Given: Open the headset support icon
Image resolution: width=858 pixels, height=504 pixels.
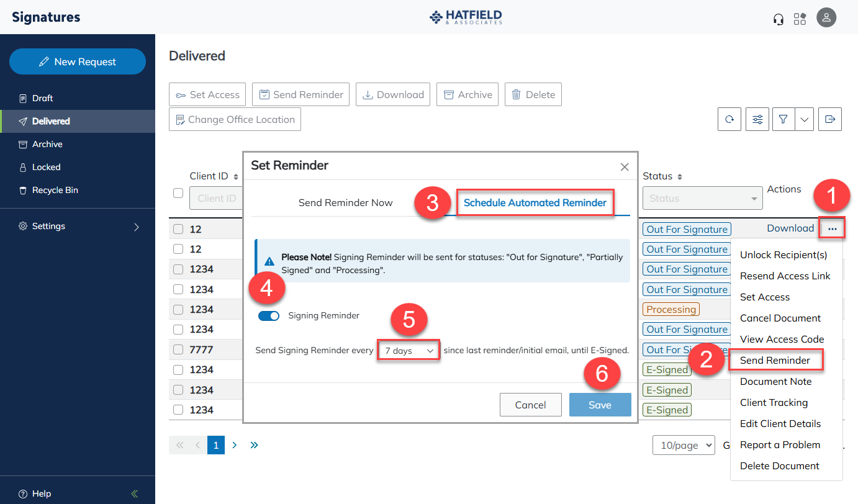Looking at the screenshot, I should pos(778,17).
